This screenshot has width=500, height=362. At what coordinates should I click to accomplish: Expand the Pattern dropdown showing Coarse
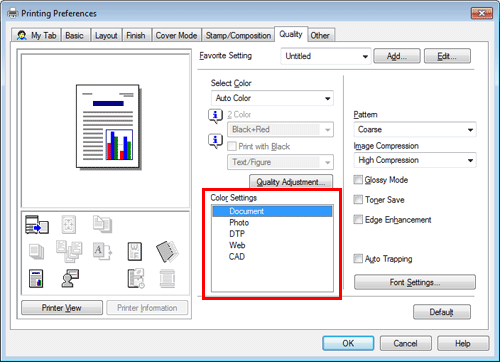(x=415, y=130)
